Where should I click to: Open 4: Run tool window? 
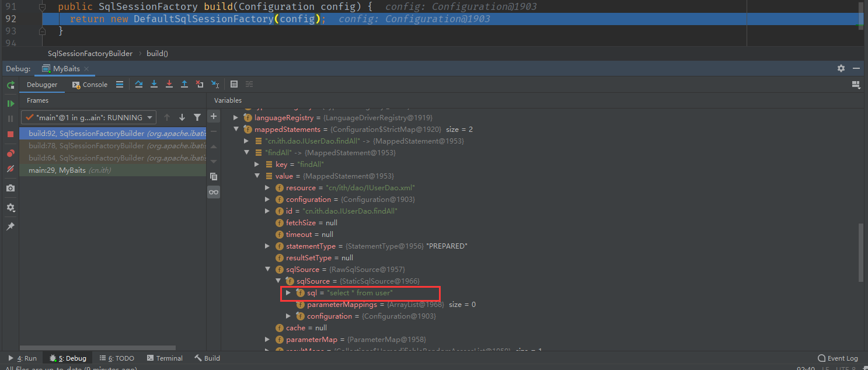point(23,358)
